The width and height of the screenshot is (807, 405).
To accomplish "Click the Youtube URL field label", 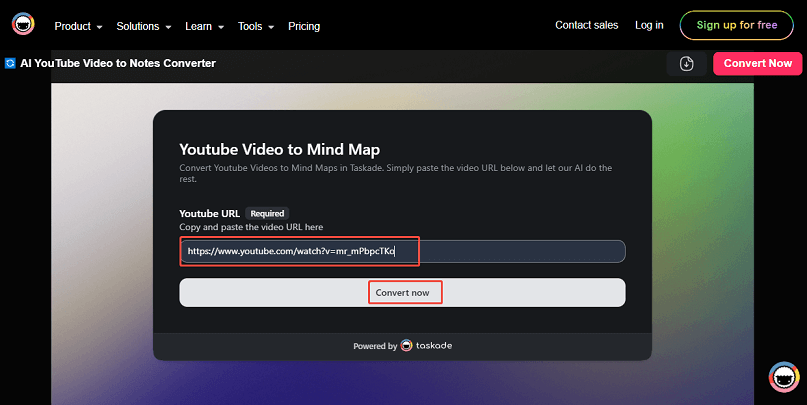I will [x=209, y=214].
